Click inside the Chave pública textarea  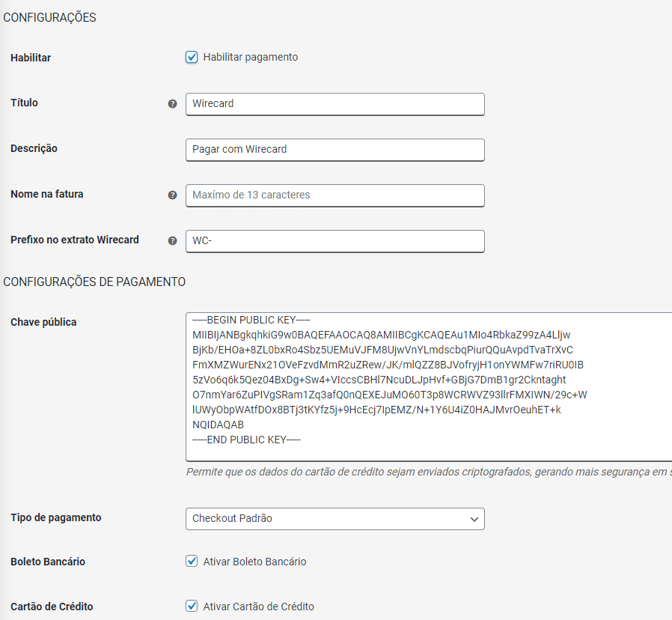[x=429, y=386]
